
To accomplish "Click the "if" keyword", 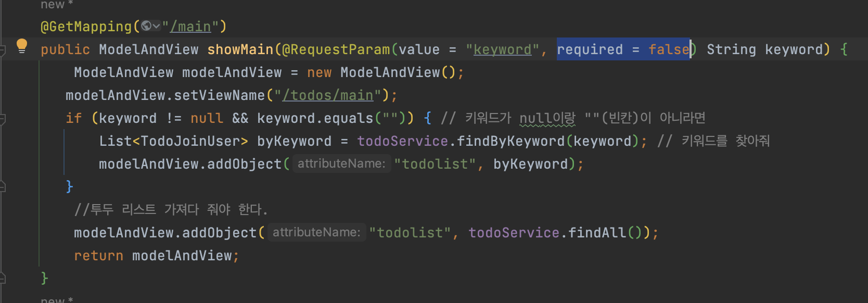I will coord(74,118).
